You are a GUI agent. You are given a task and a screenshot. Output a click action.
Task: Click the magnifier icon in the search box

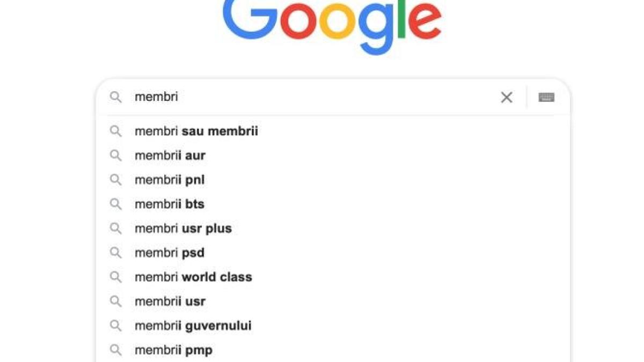(116, 97)
